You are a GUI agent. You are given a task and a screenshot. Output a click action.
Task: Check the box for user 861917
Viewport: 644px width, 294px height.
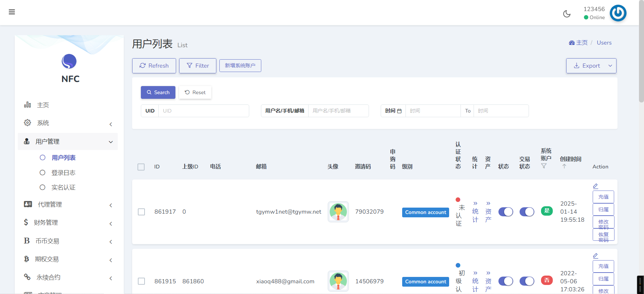click(141, 212)
